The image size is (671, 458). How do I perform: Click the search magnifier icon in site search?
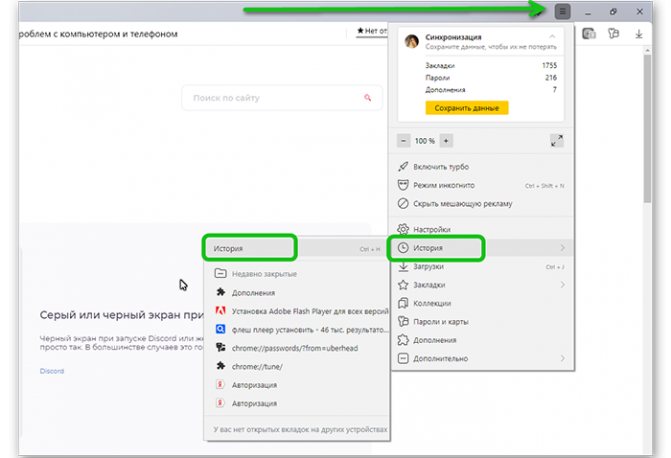(x=367, y=98)
